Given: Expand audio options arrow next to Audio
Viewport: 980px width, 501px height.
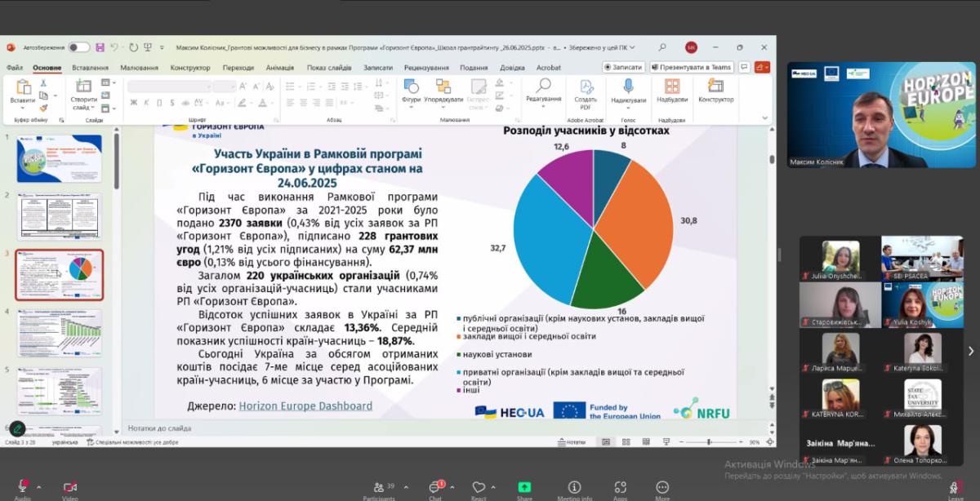Looking at the screenshot, I should [38, 488].
